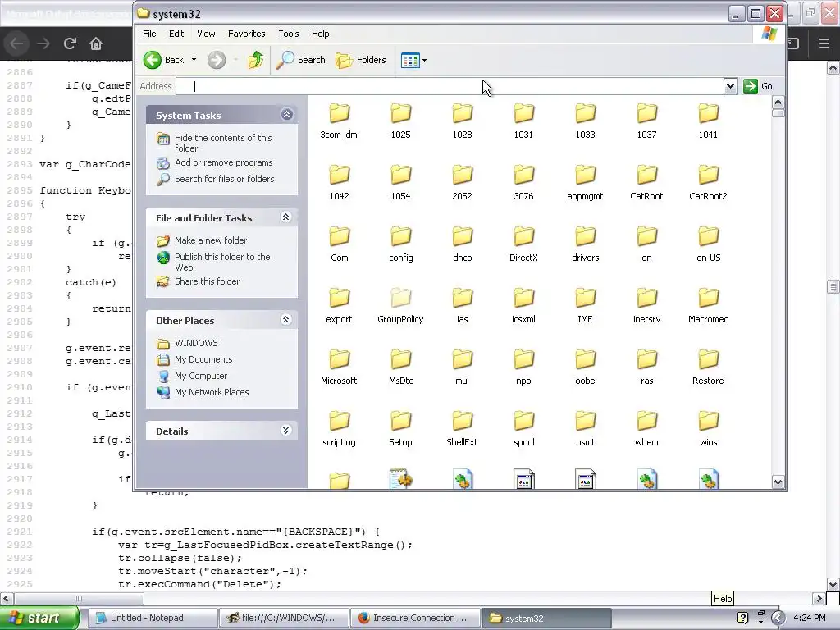Focus the Address input field
Image resolution: width=840 pixels, height=630 pixels.
[450, 86]
